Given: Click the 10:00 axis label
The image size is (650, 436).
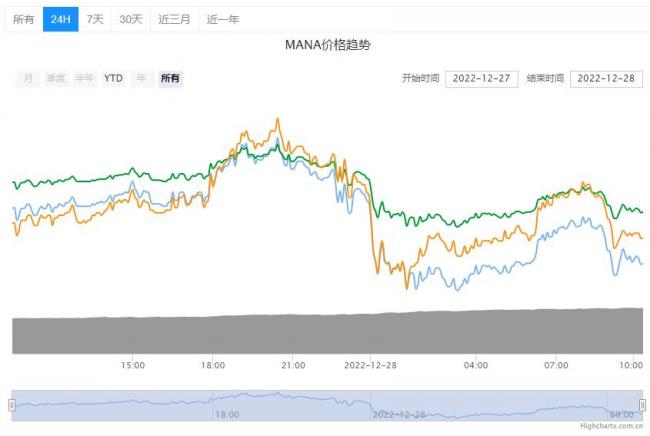Looking at the screenshot, I should tap(631, 365).
